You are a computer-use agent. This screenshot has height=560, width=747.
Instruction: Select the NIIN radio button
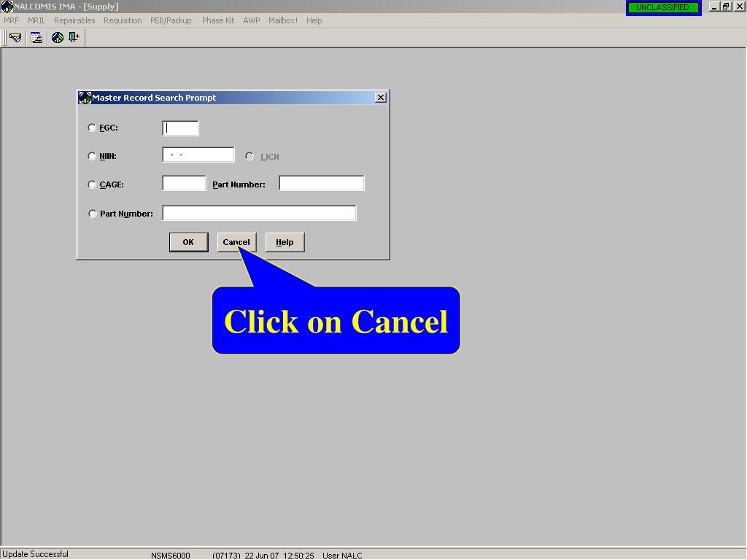(92, 156)
